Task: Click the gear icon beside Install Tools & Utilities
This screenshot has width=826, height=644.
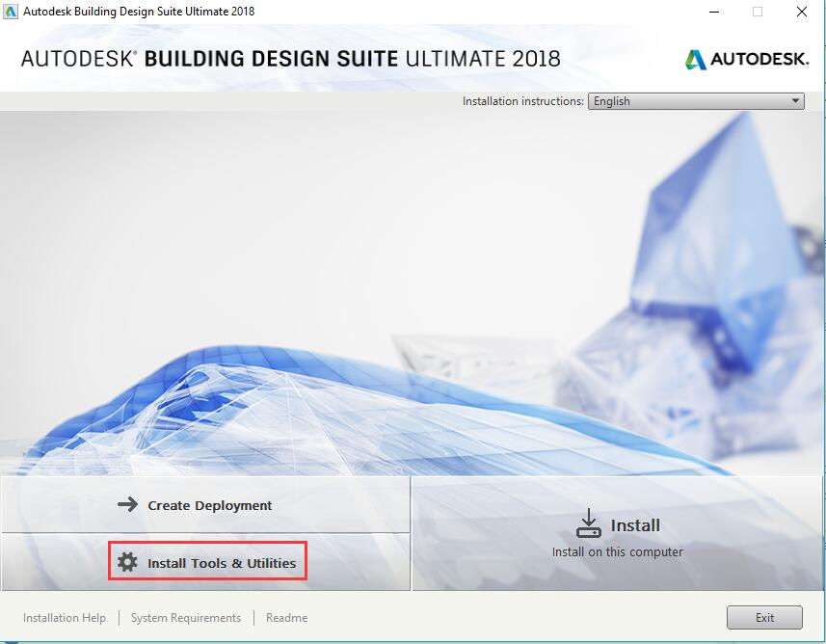Action: click(x=127, y=562)
